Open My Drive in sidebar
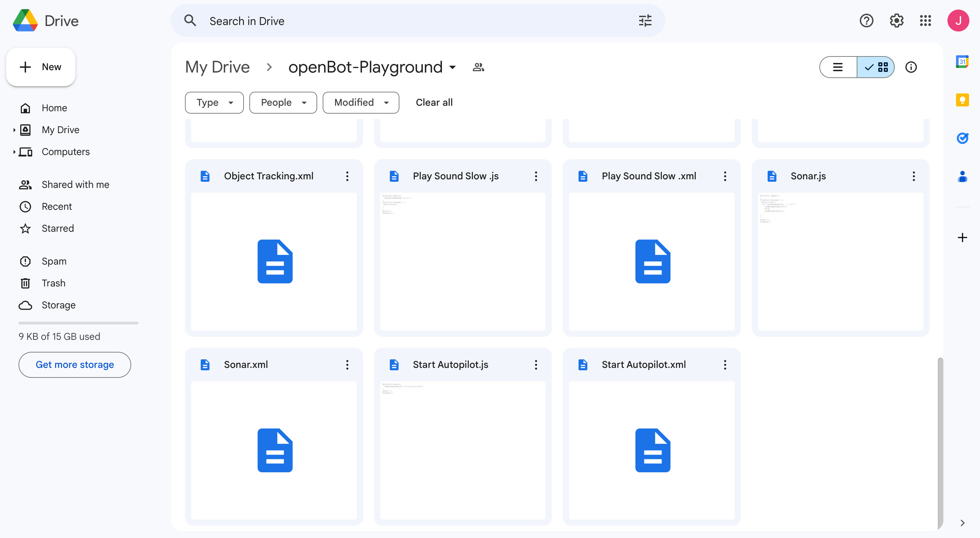 coord(61,130)
